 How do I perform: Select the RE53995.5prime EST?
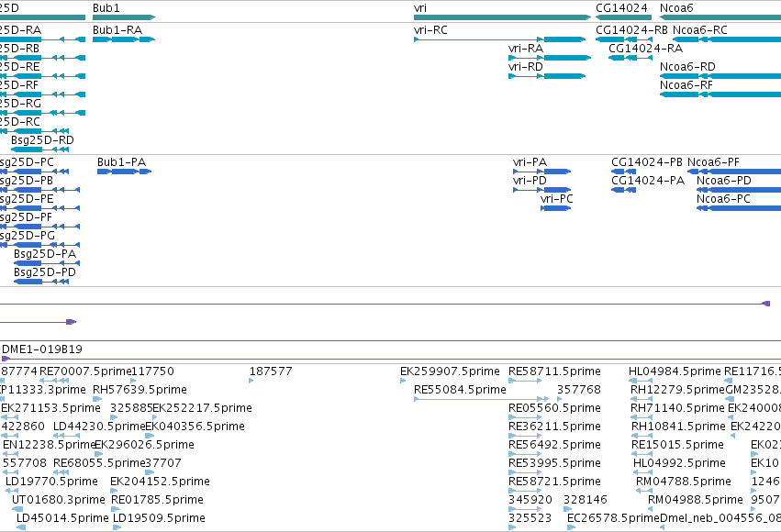525,472
